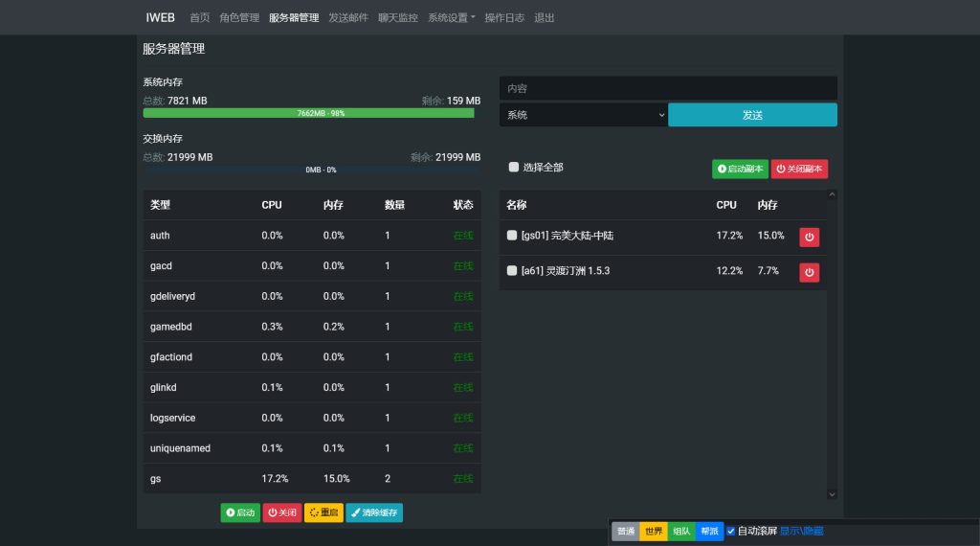This screenshot has height=546, width=980.
Task: Click the 159 MB remaining memory value
Action: pos(463,101)
